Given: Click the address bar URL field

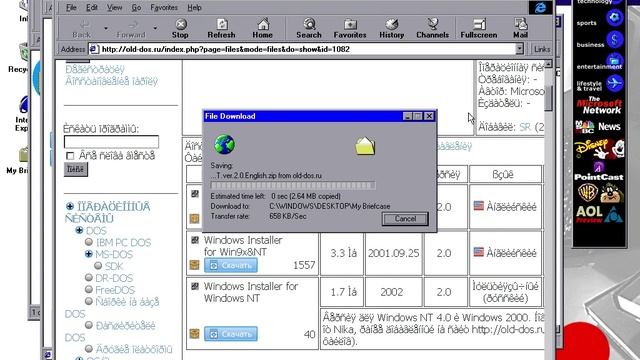Looking at the screenshot, I should (x=302, y=49).
